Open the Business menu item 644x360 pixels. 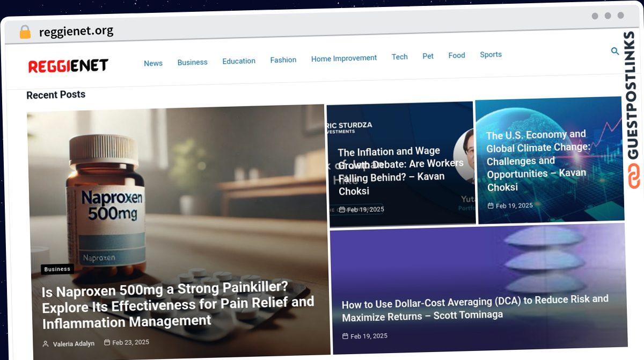coord(192,62)
